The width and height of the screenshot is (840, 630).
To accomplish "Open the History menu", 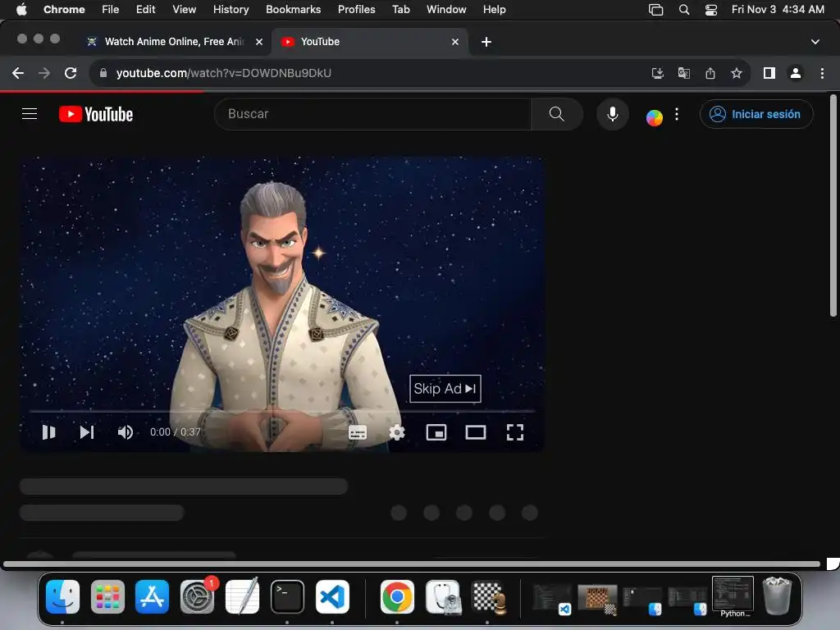I will (x=231, y=9).
